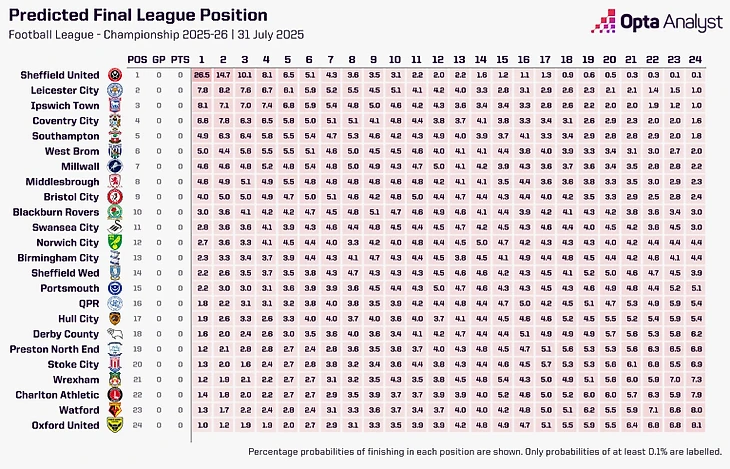Click the Sheffield United 26.5 probability cell
This screenshot has width=730, height=469.
coord(203,75)
